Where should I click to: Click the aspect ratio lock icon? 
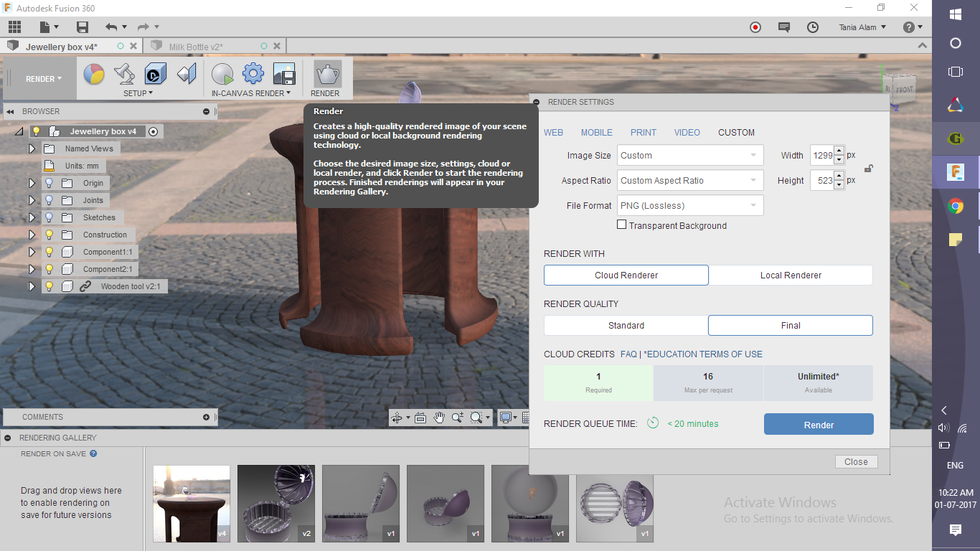tap(868, 169)
